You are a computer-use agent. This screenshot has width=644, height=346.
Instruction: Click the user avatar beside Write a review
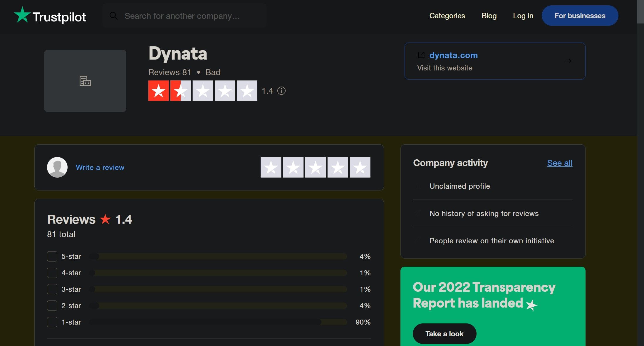click(x=57, y=167)
